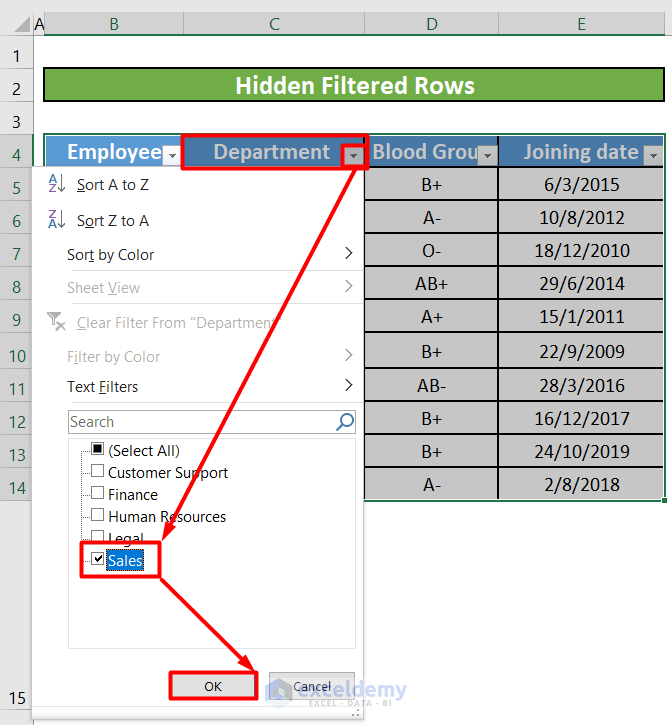Click the A+ blood group cell
672x725 pixels.
[431, 316]
